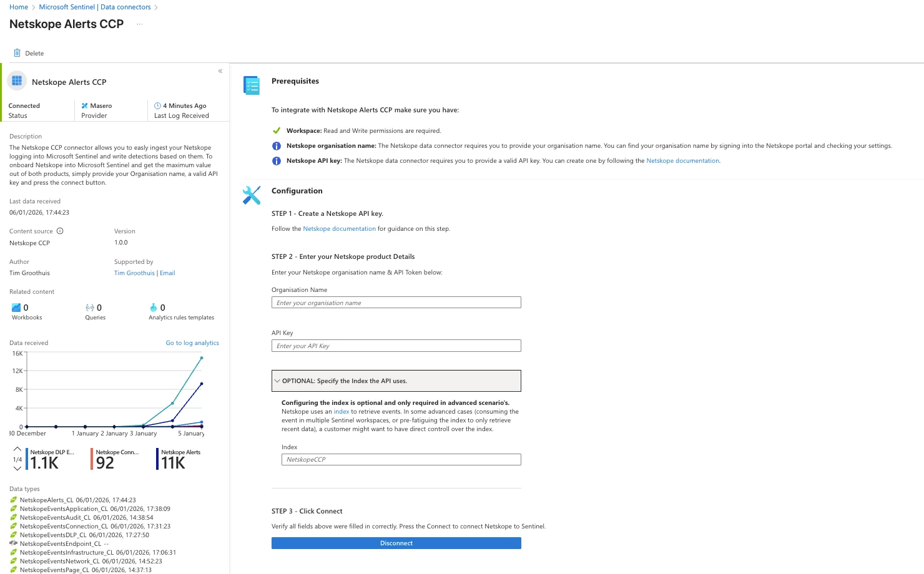924x574 pixels.
Task: Show next legend page with down chevron
Action: (x=17, y=469)
